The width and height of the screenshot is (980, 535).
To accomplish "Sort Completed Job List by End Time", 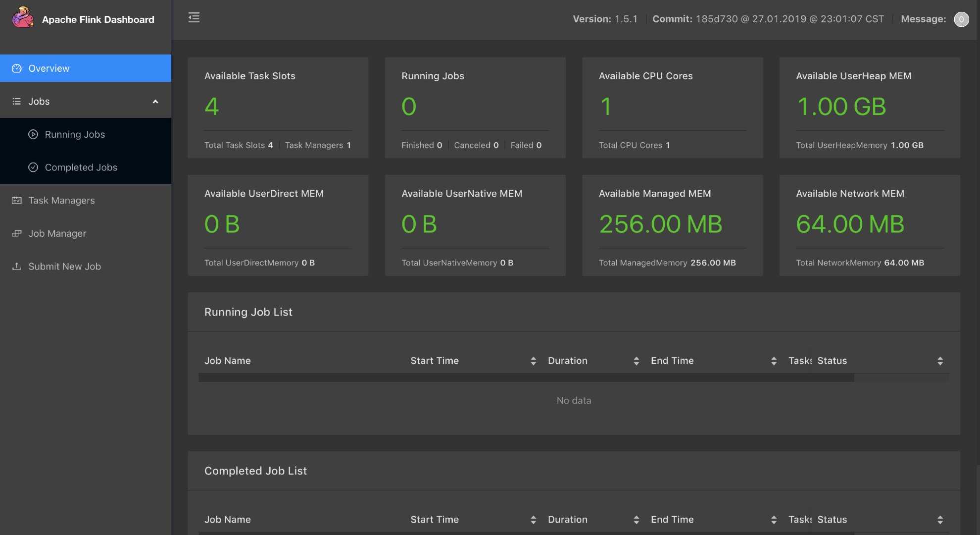I will [774, 520].
